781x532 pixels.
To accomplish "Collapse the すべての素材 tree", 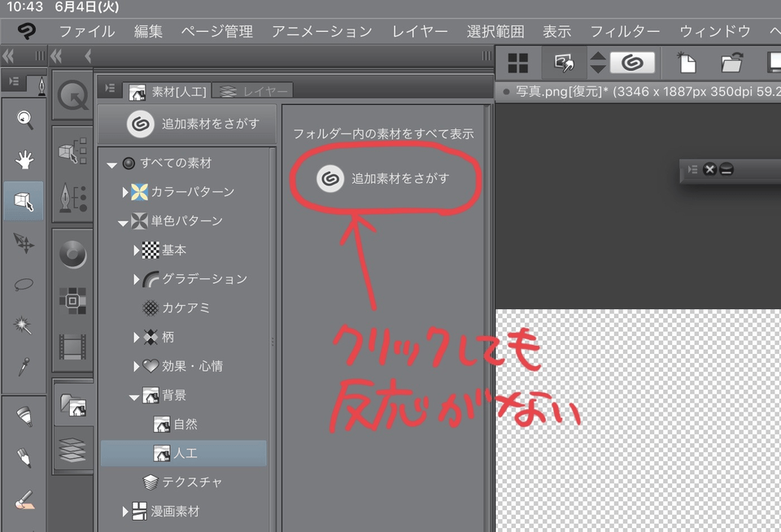I will tap(111, 164).
